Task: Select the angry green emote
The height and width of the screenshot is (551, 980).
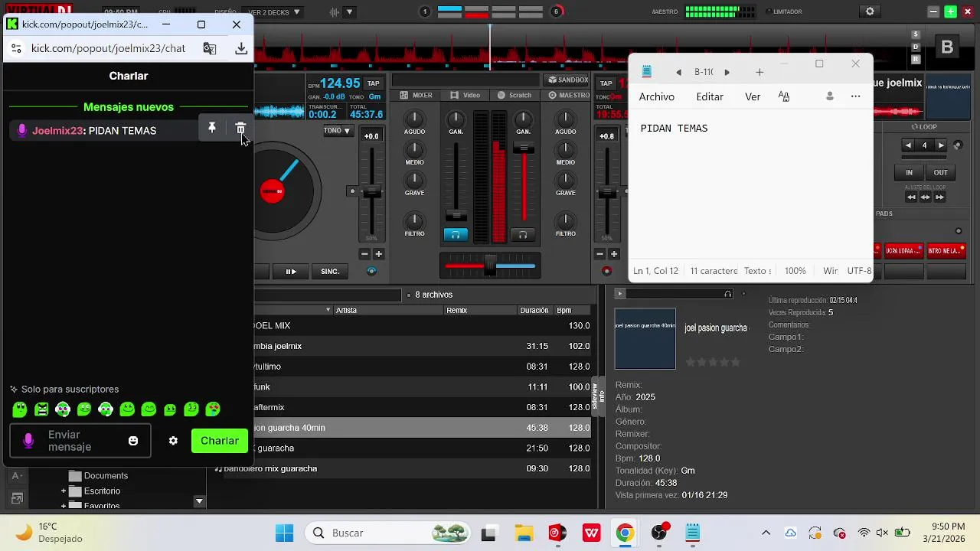Action: point(42,409)
